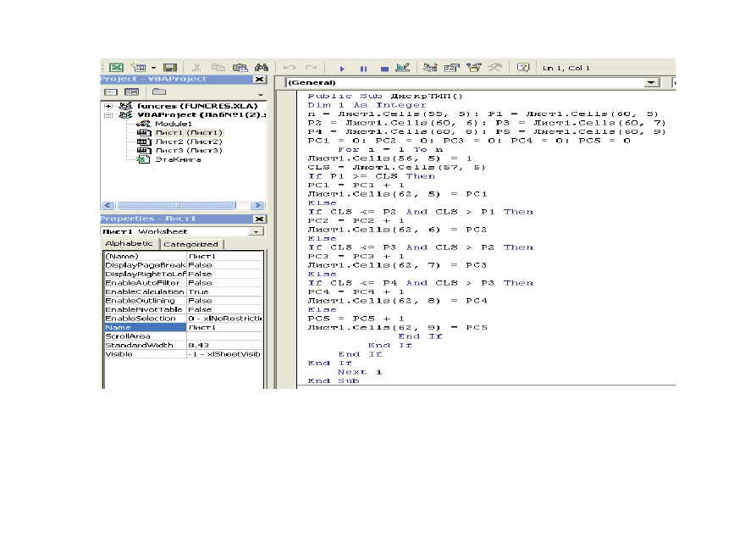Open the Лист1 Worksheet object dropdown

point(256,231)
